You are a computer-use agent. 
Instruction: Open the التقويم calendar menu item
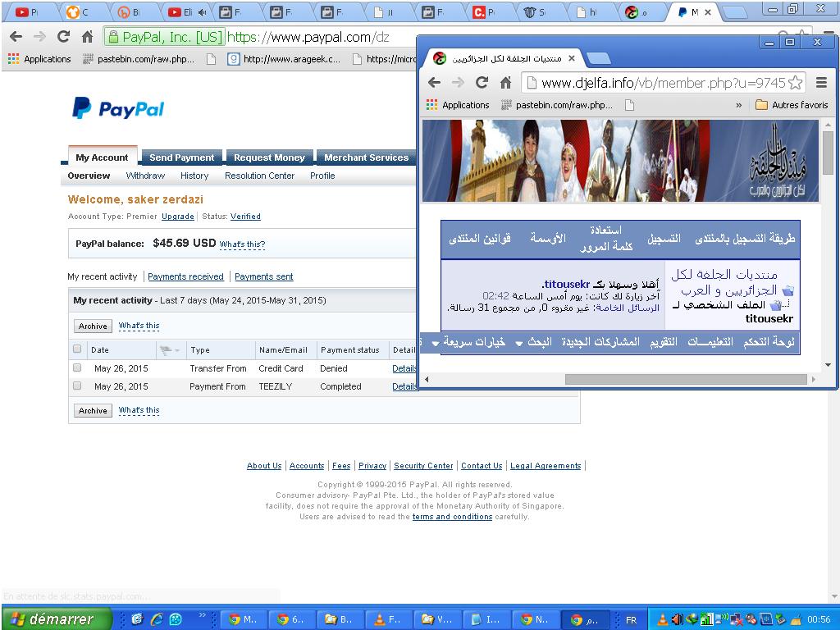pos(664,342)
